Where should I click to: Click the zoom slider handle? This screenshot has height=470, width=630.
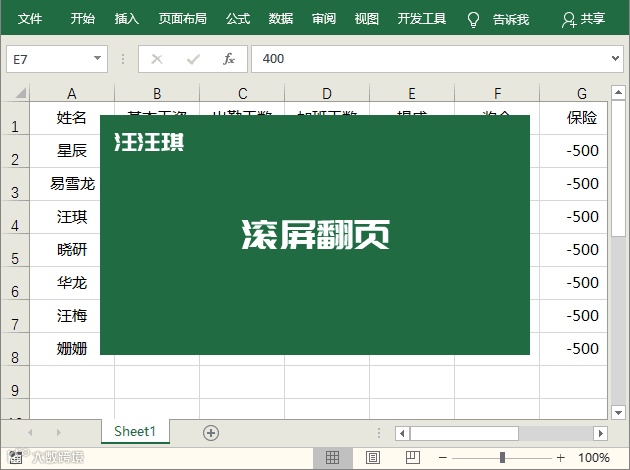(502, 457)
